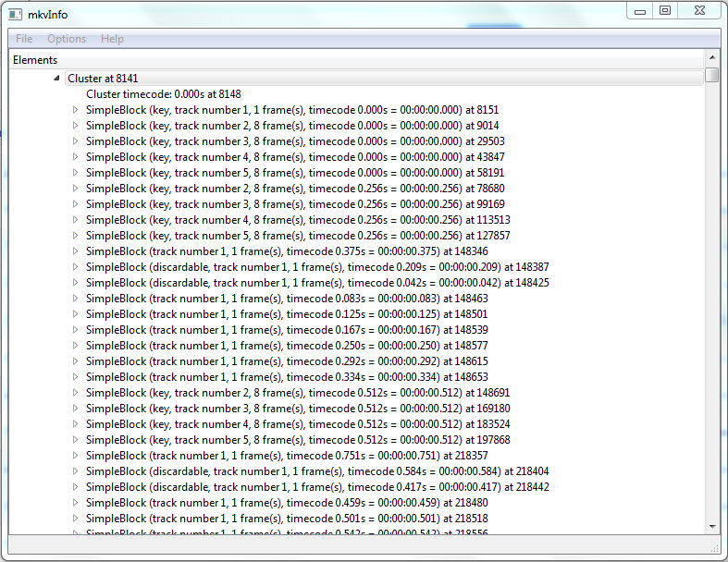Expand the SimpleBlock at 99169
Screen dimensions: 728x562
click(x=75, y=203)
